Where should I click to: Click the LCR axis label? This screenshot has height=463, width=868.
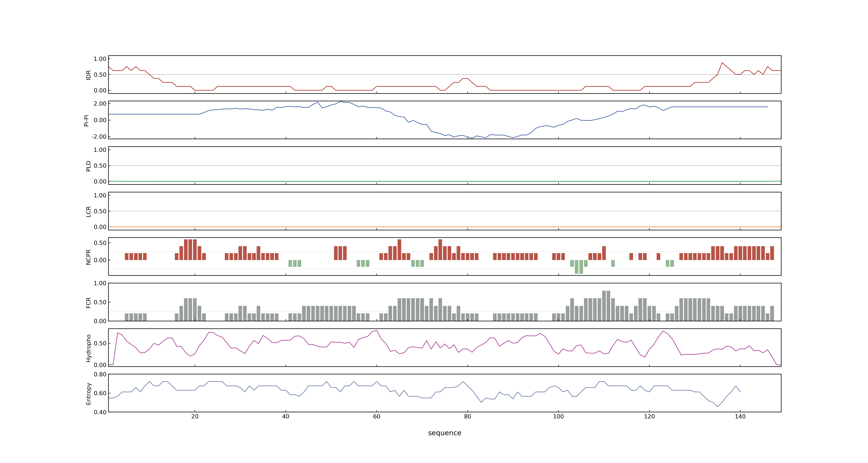click(88, 212)
